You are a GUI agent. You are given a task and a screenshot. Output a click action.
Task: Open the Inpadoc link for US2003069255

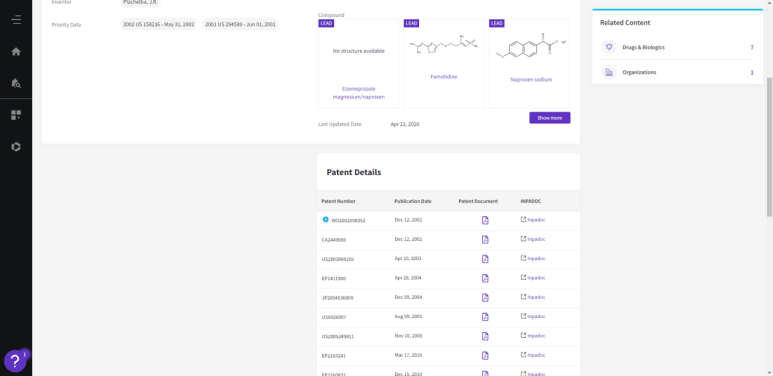pos(533,258)
